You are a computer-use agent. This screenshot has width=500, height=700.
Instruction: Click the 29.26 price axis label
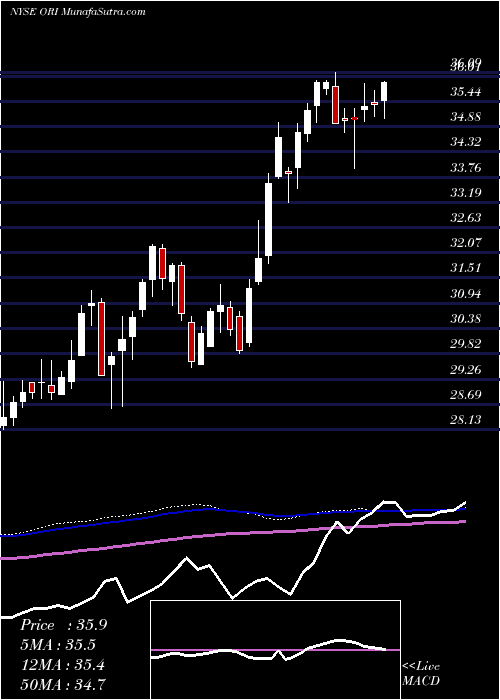466,369
